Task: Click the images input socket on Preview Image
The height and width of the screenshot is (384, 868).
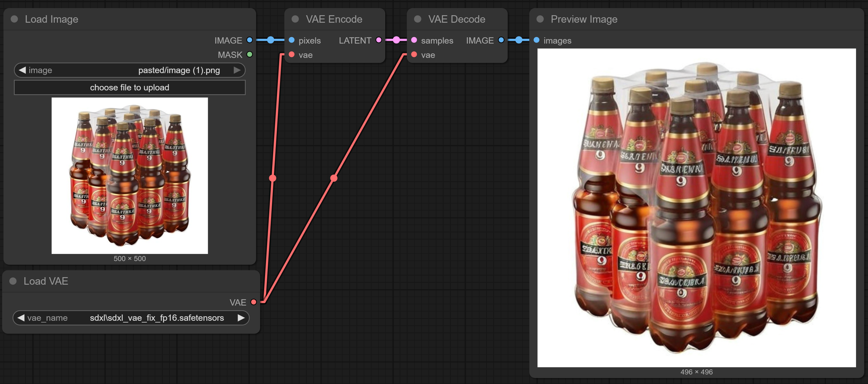Action: [536, 40]
